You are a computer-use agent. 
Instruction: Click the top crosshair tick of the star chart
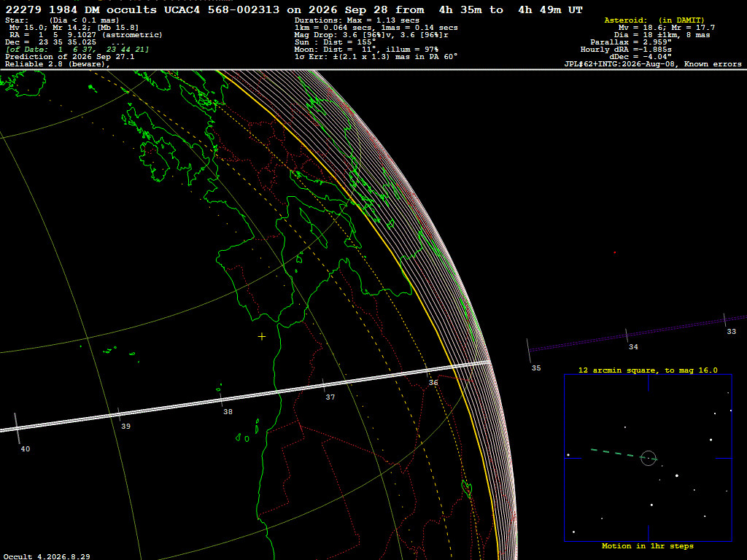(649, 383)
